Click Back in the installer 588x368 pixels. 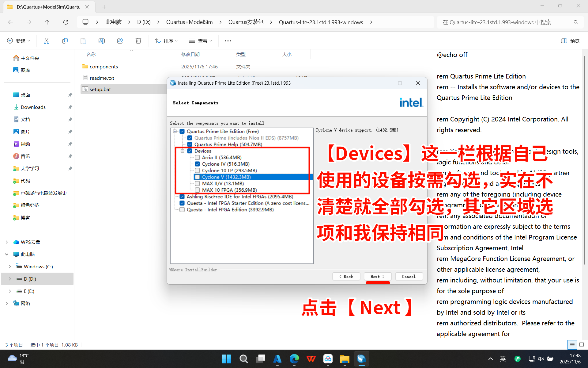point(346,277)
